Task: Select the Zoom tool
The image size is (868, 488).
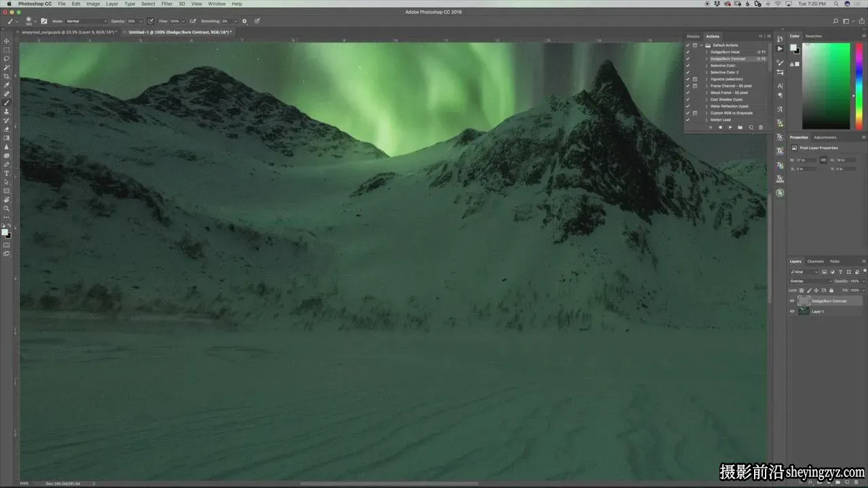Action: (7, 209)
